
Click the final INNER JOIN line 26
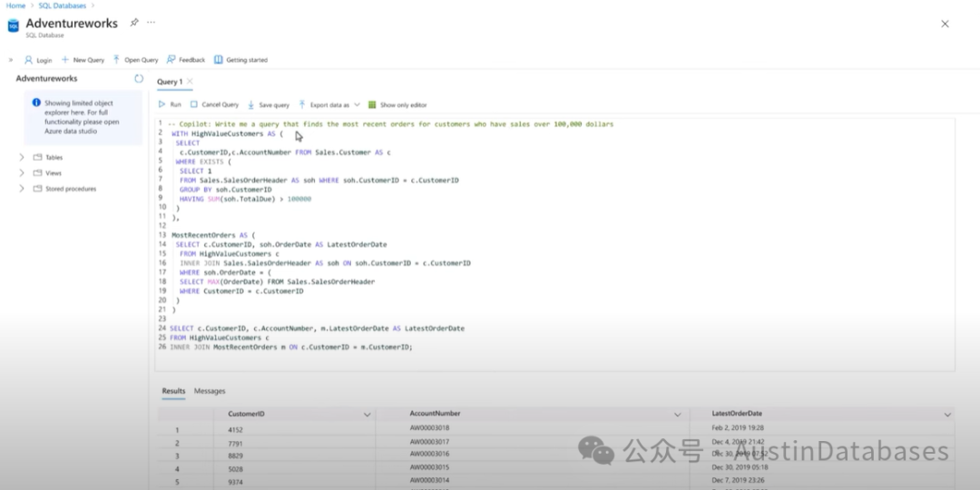point(291,347)
